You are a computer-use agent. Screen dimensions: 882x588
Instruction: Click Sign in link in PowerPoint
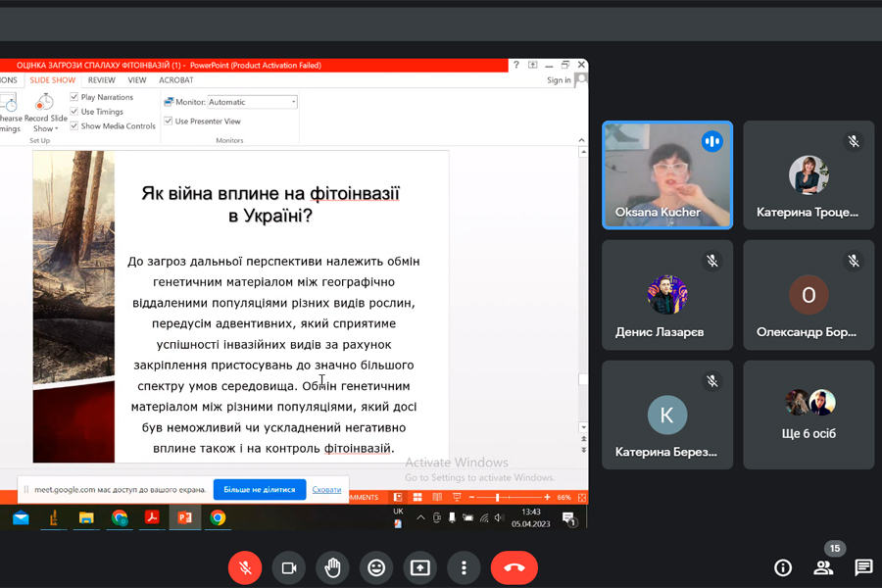(x=559, y=80)
